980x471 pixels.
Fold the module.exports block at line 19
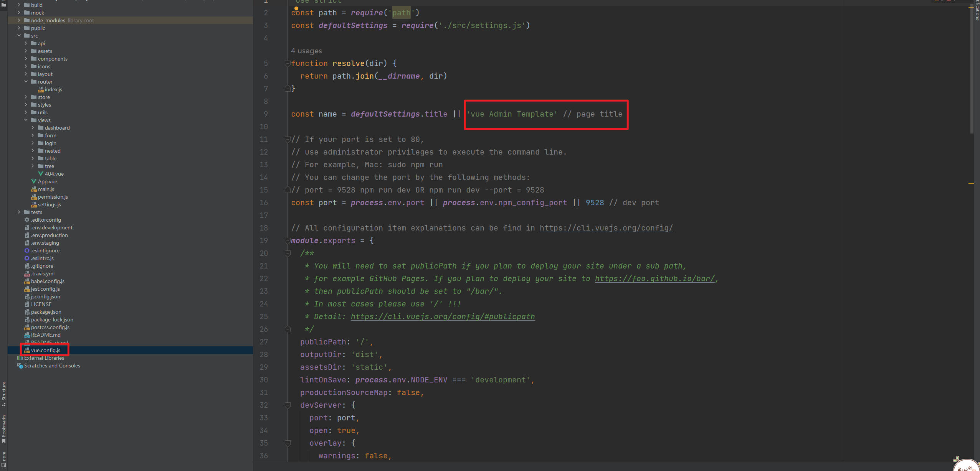(x=287, y=240)
